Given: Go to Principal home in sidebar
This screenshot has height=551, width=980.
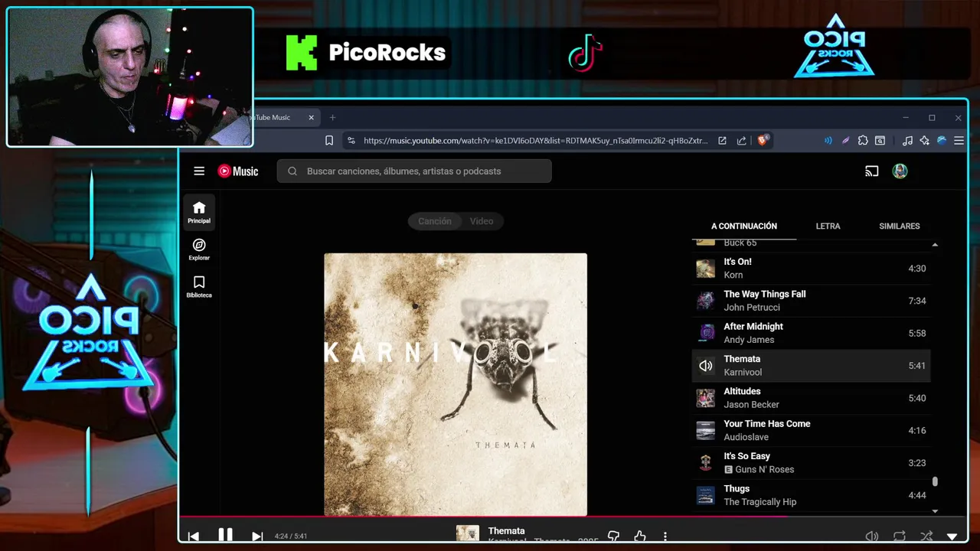Looking at the screenshot, I should pyautogui.click(x=199, y=212).
